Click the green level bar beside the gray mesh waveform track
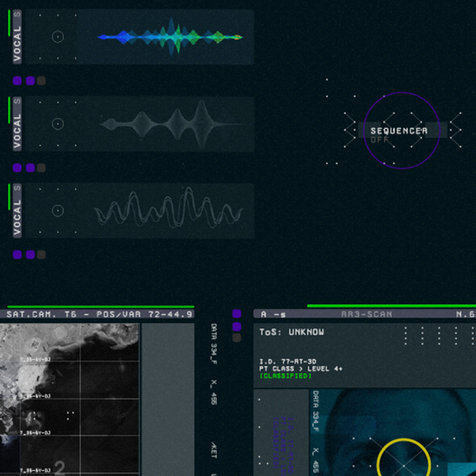476x476 pixels. [x=9, y=110]
